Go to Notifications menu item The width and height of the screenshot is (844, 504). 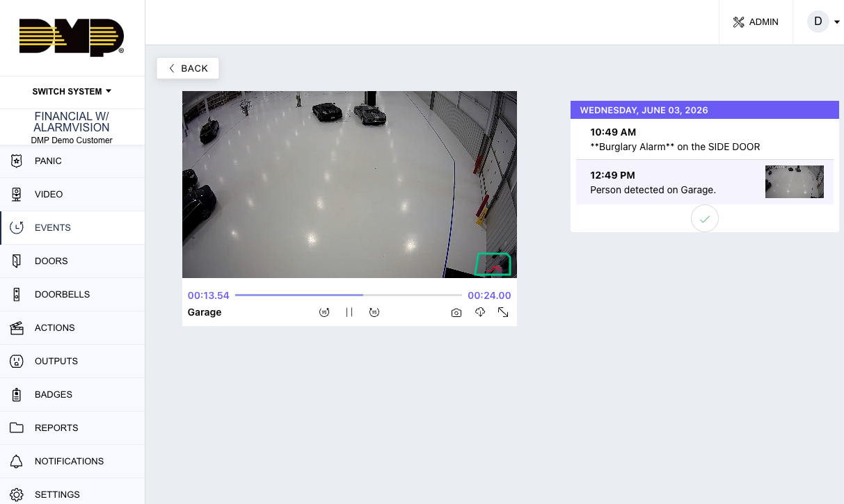click(72, 461)
